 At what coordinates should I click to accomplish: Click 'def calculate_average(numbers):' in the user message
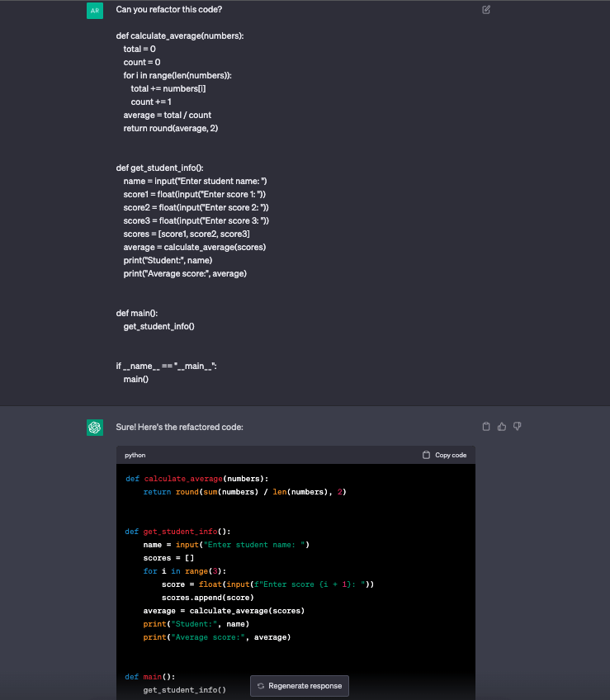coord(180,35)
